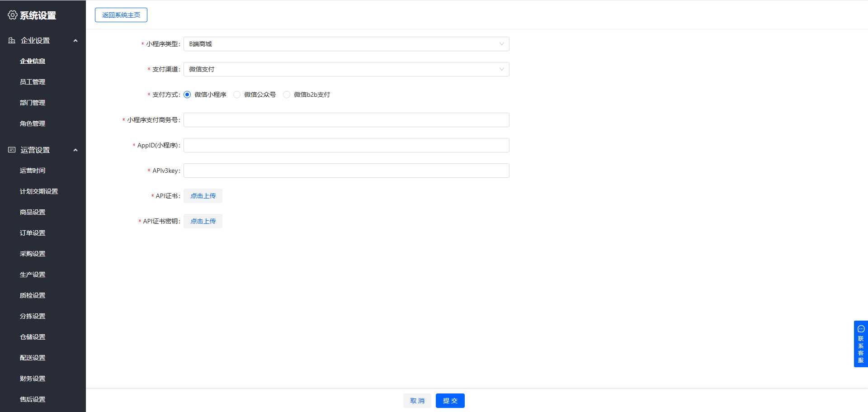Focus the APIv3key input field
868x412 pixels.
(x=346, y=170)
